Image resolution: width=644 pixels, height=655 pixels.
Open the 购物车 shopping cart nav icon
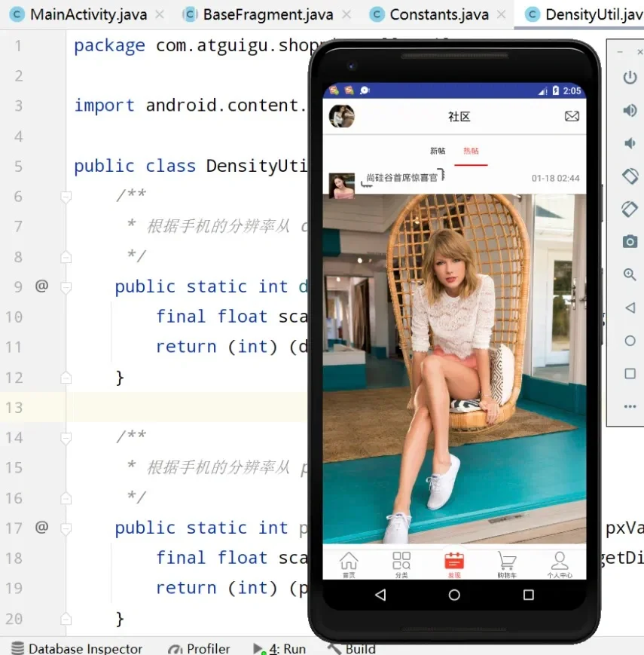tap(506, 563)
